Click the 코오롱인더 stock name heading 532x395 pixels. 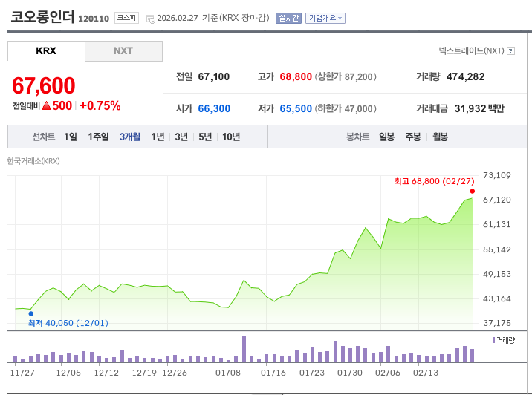click(42, 16)
